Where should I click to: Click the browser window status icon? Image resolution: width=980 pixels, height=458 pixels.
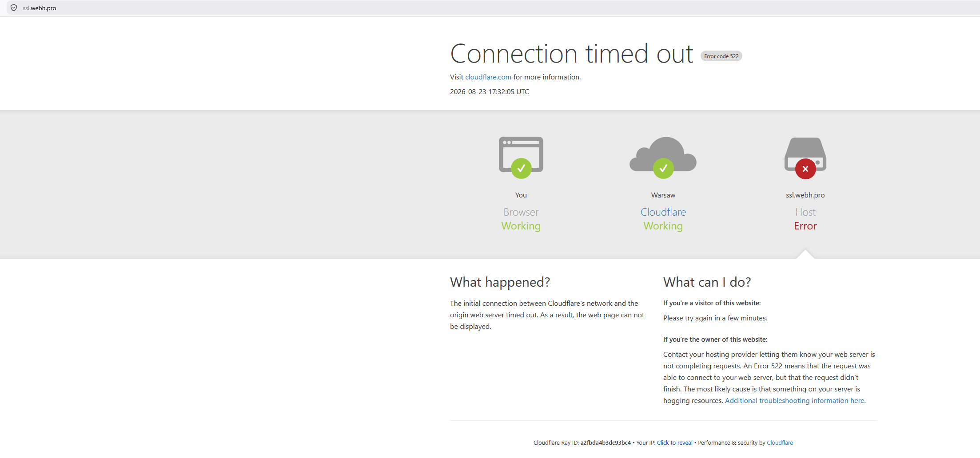521,158
